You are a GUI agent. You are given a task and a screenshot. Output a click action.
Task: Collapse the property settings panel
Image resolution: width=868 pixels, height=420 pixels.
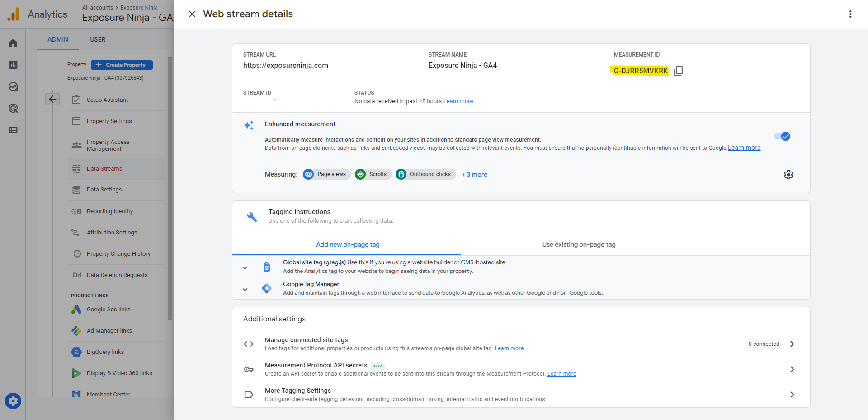[52, 99]
